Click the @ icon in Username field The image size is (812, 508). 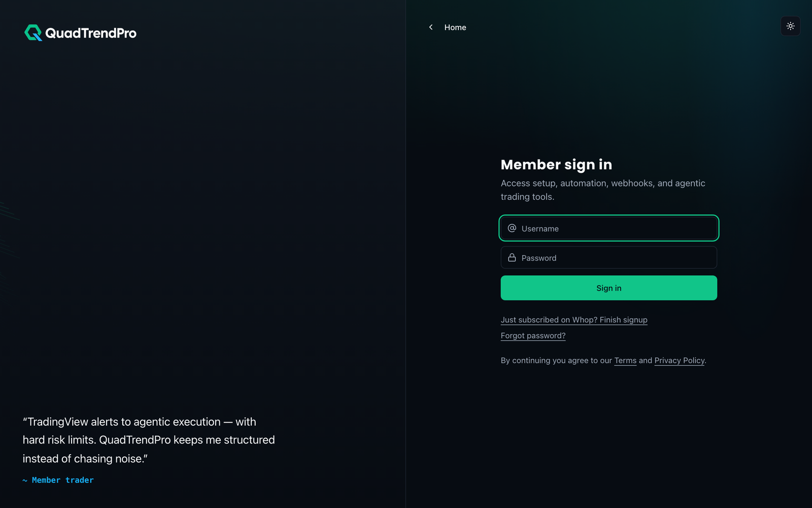coord(512,228)
